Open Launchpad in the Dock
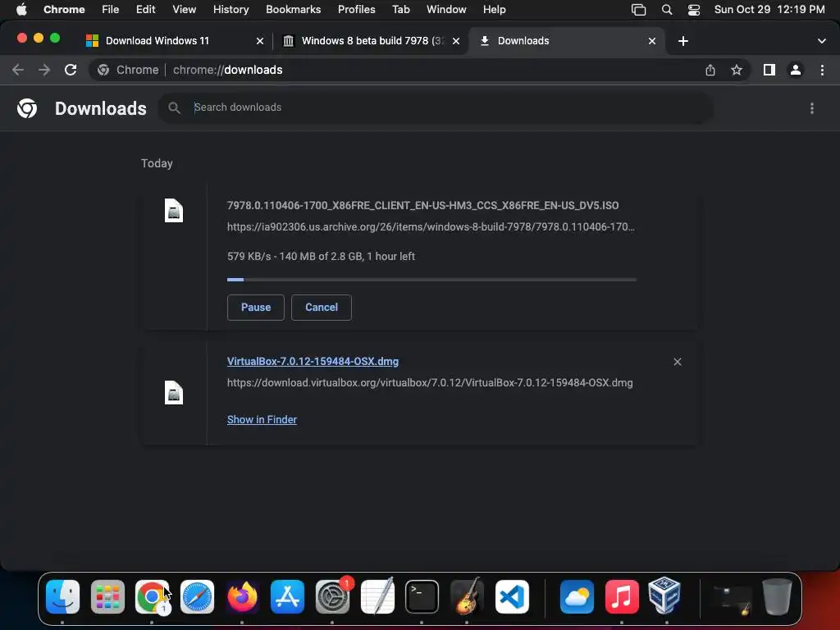This screenshot has height=630, width=840. [107, 596]
